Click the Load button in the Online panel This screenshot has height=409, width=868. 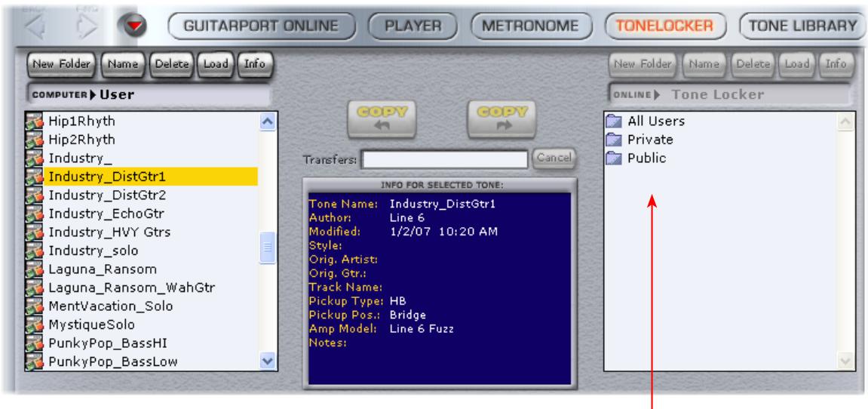tap(797, 64)
